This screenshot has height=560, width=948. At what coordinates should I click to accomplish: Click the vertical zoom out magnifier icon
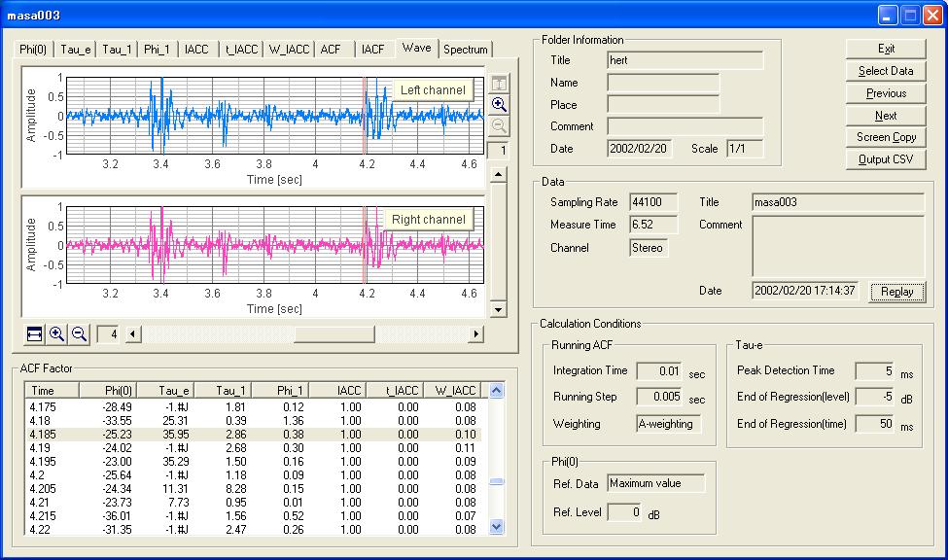[x=499, y=126]
